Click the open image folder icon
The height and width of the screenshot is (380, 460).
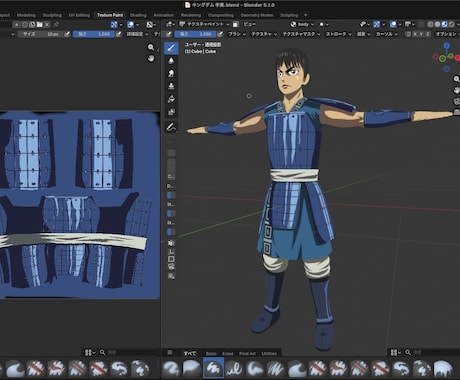(40, 24)
